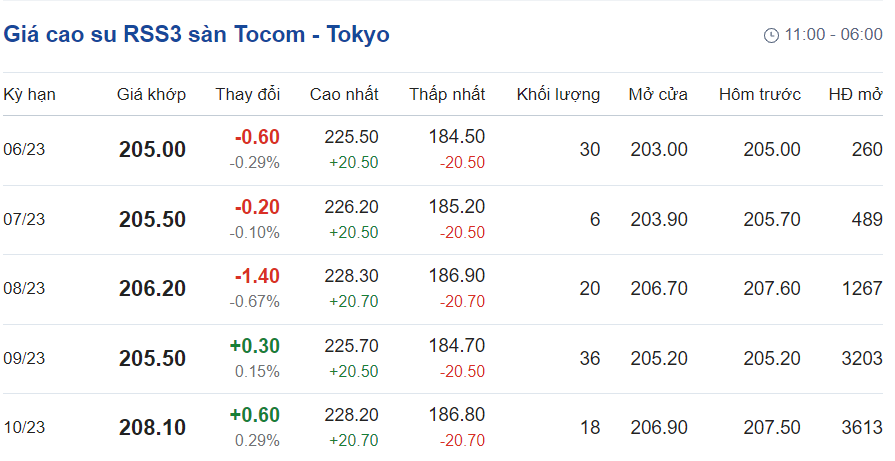The image size is (895, 461).
Task: Click the Tocom - Tokyo rubber price title
Action: (197, 35)
